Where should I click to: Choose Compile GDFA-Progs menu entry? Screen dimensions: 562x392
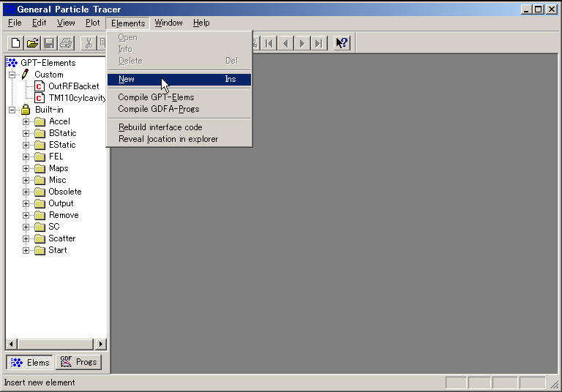pyautogui.click(x=179, y=109)
